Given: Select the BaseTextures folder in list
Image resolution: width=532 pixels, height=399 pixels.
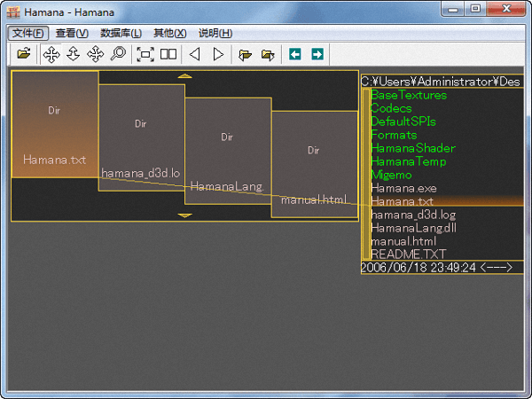Looking at the screenshot, I should 409,95.
